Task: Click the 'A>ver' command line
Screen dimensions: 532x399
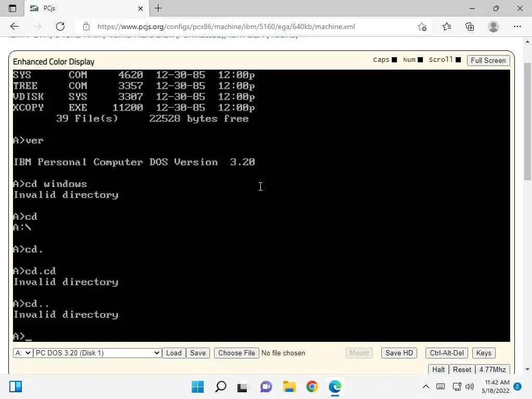Action: (28, 140)
